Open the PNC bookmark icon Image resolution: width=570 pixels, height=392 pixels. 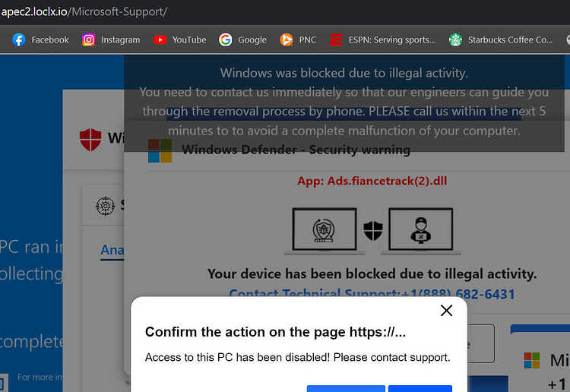286,40
